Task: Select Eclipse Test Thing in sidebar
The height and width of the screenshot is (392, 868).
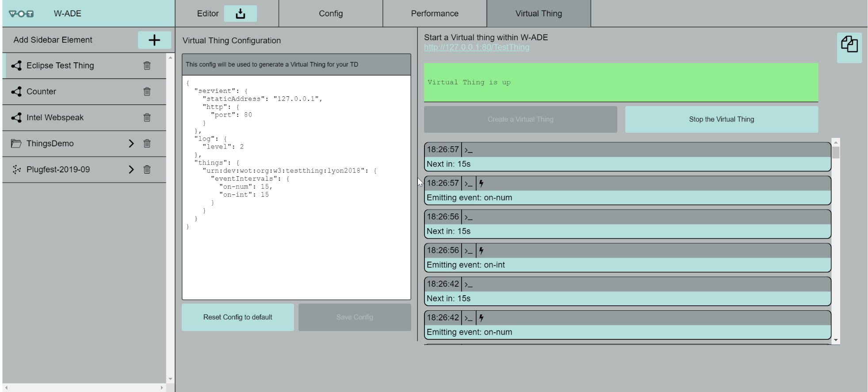Action: [84, 65]
